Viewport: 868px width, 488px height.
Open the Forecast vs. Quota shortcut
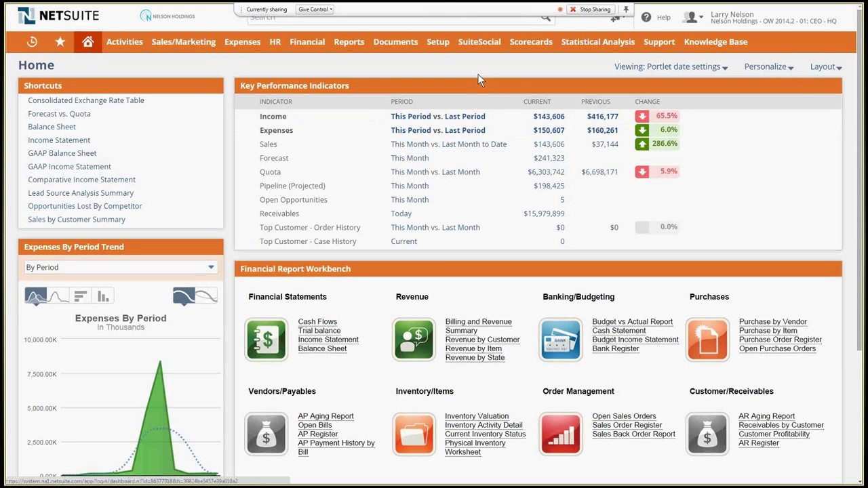[59, 114]
